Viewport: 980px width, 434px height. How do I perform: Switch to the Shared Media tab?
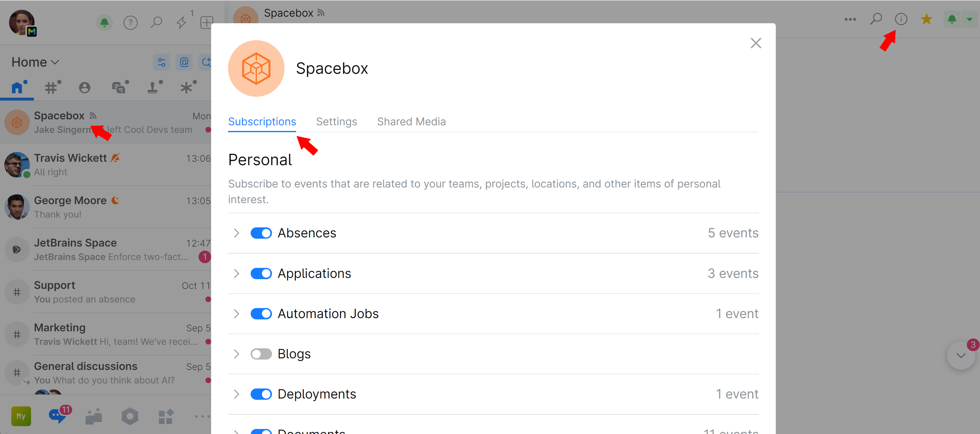(411, 122)
